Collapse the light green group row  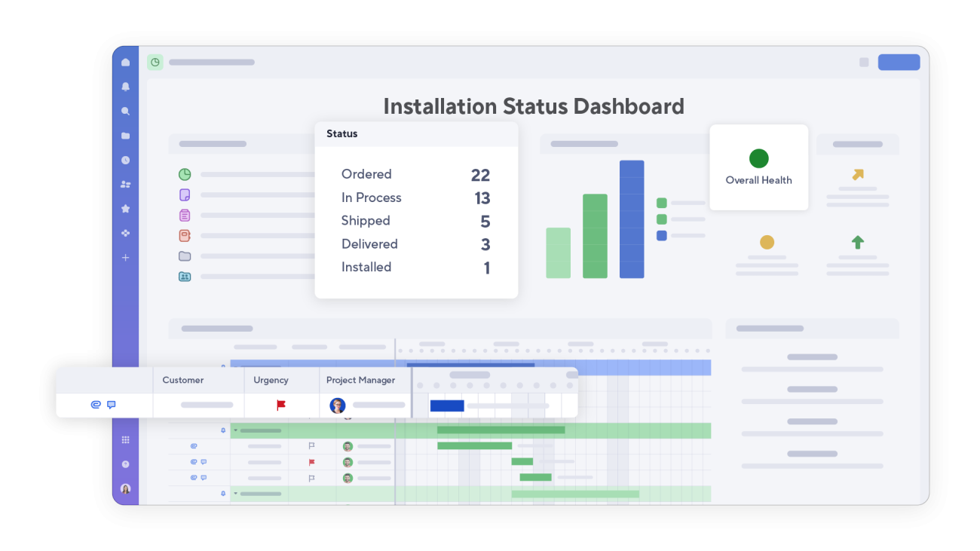point(235,494)
